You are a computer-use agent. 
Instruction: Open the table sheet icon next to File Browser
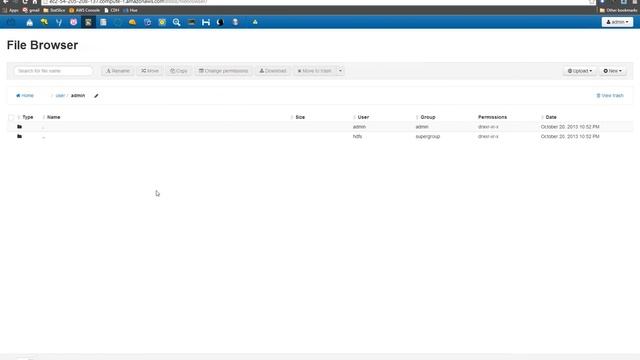103,22
